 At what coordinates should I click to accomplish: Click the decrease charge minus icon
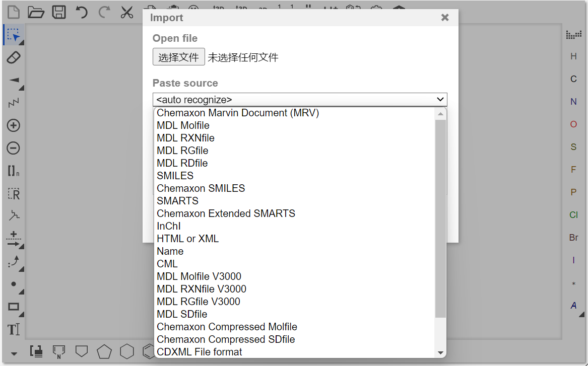pos(14,148)
